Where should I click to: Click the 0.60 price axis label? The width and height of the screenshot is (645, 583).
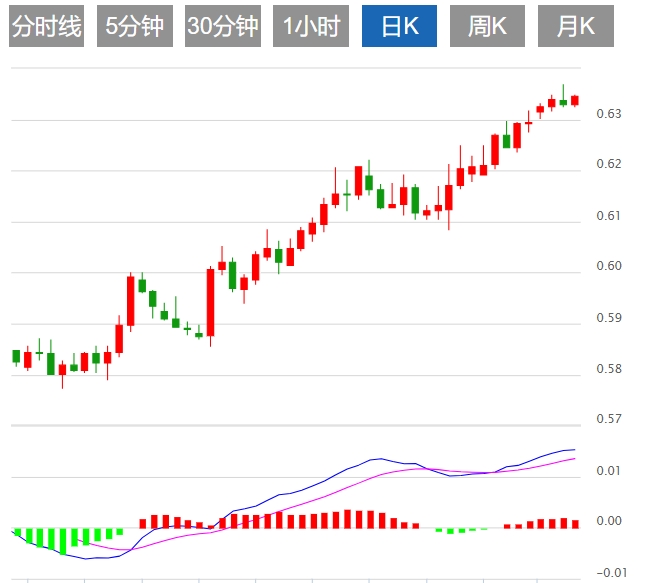click(x=608, y=266)
